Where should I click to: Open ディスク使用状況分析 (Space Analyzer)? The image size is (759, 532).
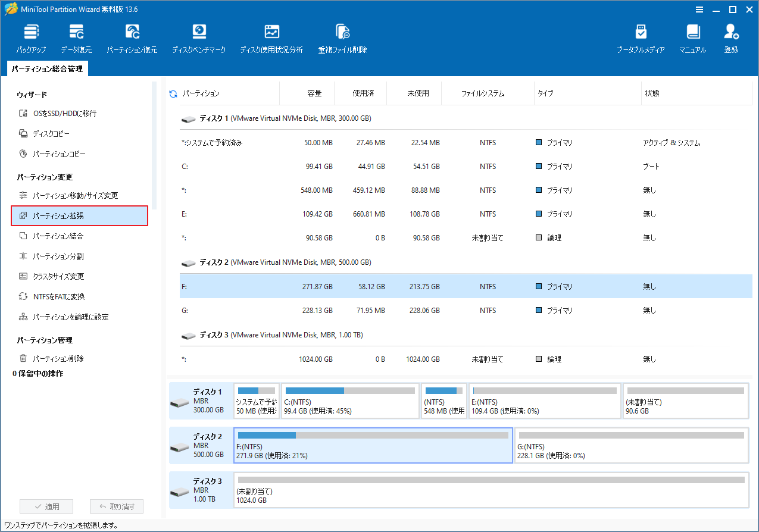pos(271,37)
